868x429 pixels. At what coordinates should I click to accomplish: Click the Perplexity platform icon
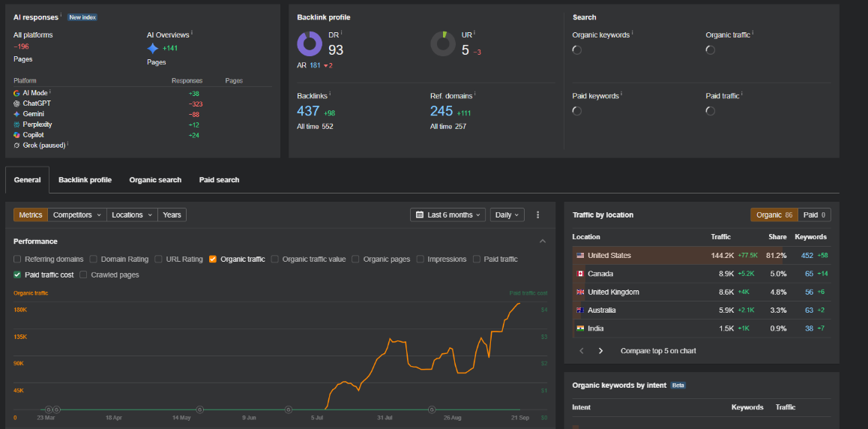point(16,124)
